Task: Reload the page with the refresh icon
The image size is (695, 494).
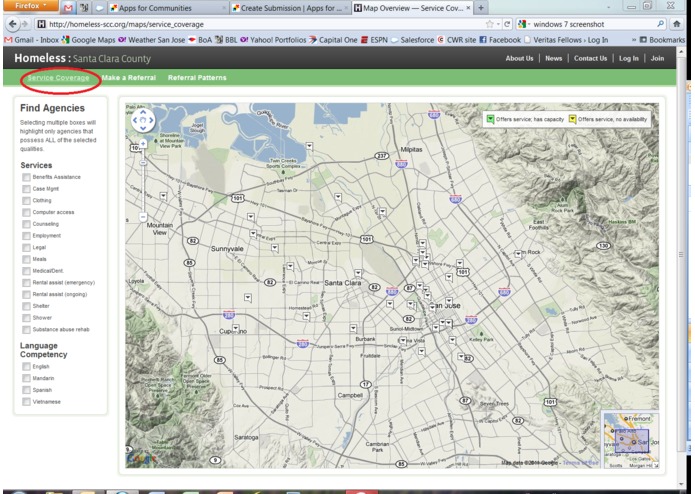Action: [507, 24]
